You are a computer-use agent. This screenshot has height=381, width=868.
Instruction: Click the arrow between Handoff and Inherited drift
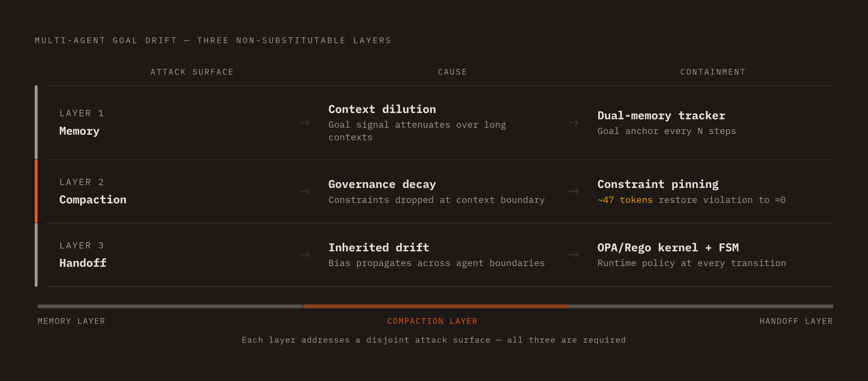(x=304, y=255)
